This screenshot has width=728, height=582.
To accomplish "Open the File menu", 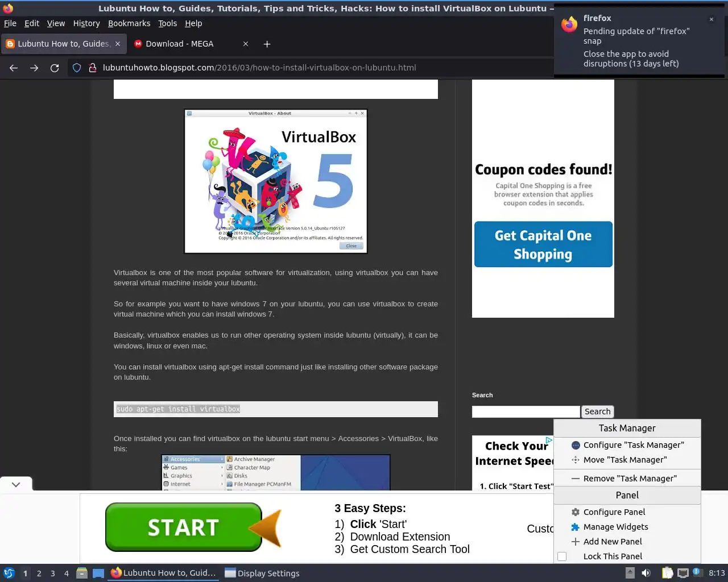I will click(x=10, y=23).
